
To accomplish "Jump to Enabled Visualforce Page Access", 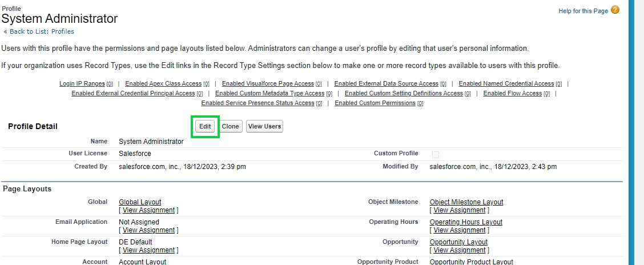I will (x=268, y=84).
